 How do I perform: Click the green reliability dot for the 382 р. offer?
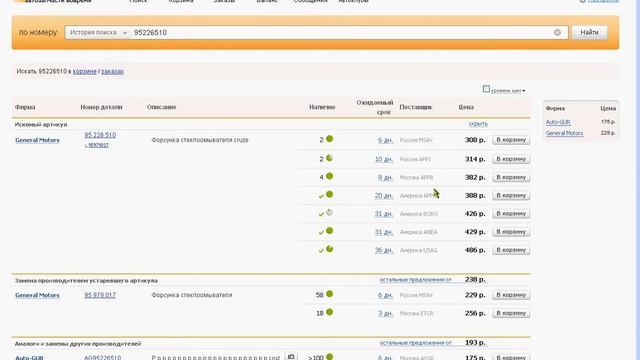(x=329, y=176)
